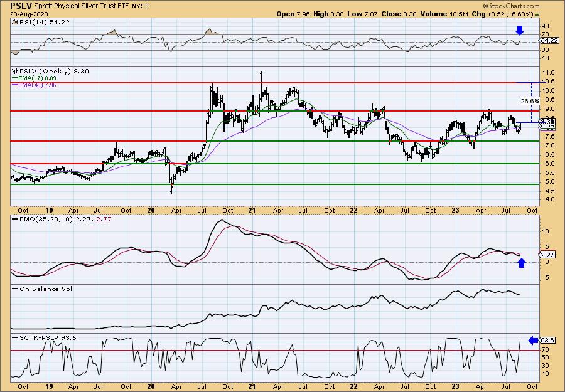Screen dimensions: 565x392
Task: Open the StockCharts.com copyright link
Action: pos(511,6)
